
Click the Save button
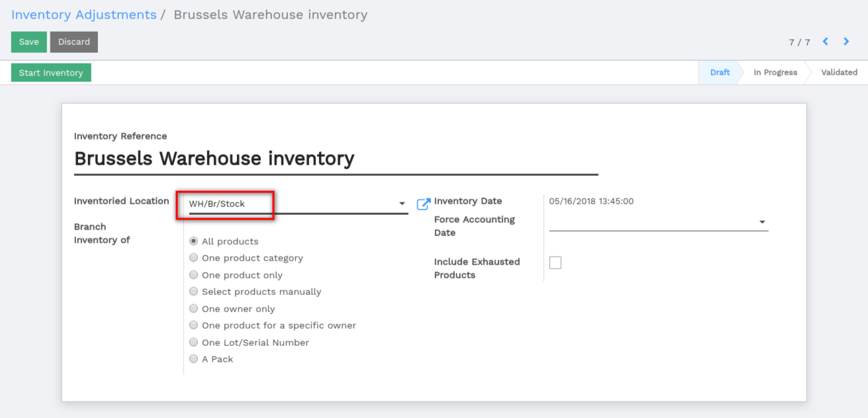click(x=29, y=42)
